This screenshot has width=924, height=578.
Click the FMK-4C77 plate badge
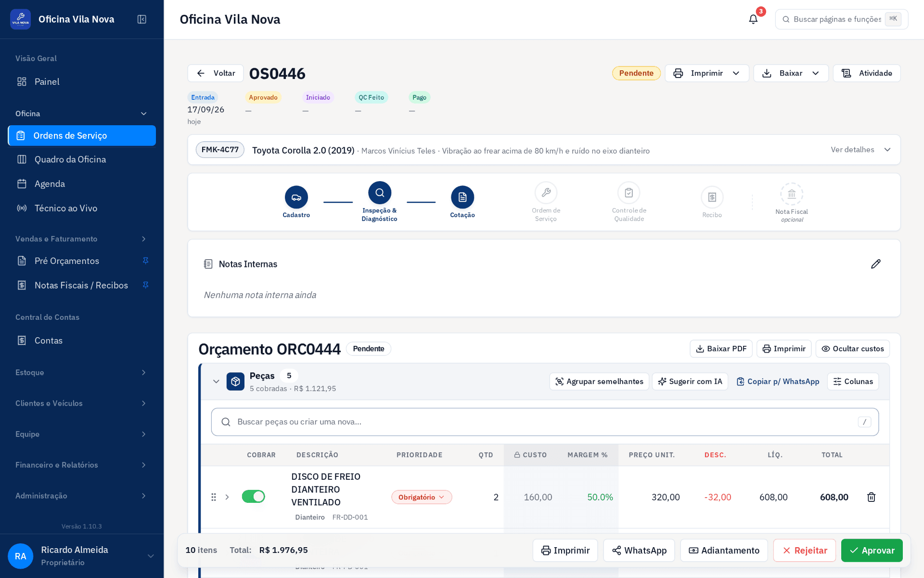(220, 150)
